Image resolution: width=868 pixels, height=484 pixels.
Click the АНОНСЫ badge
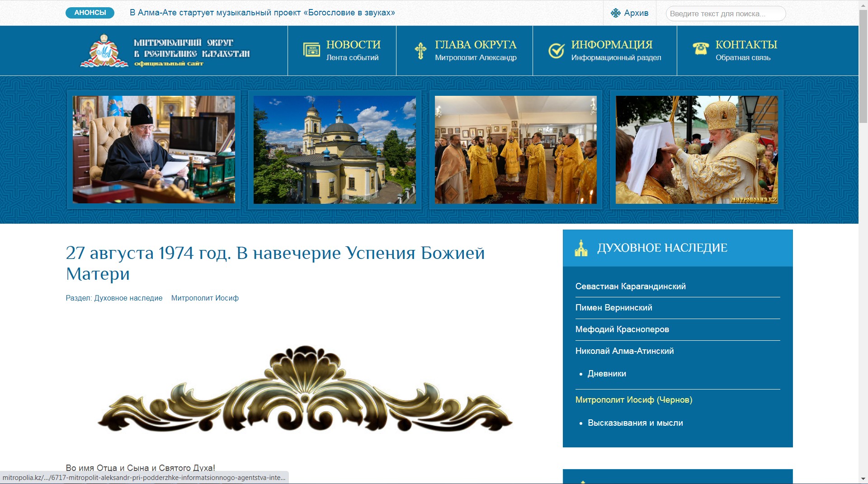pos(90,13)
